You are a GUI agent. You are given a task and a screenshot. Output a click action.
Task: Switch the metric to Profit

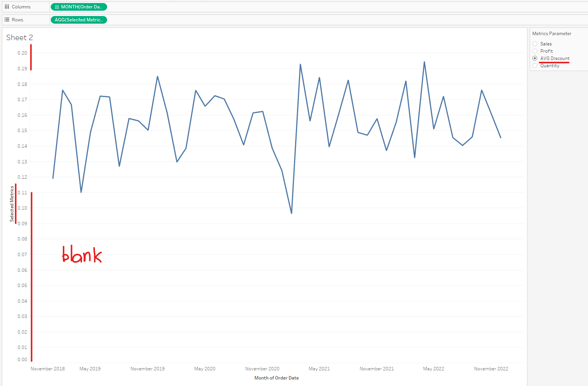[535, 51]
